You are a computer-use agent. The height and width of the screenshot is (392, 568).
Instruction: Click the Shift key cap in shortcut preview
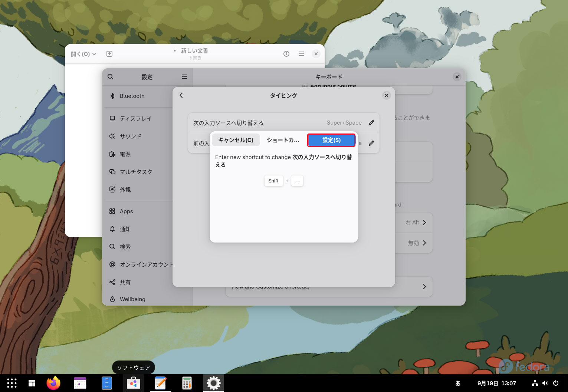pyautogui.click(x=273, y=181)
